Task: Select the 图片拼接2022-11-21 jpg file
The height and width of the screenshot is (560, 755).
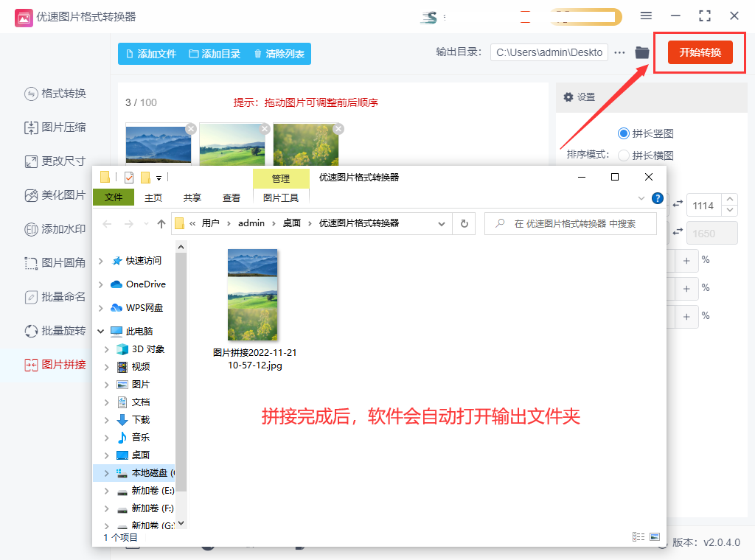Action: pos(254,309)
